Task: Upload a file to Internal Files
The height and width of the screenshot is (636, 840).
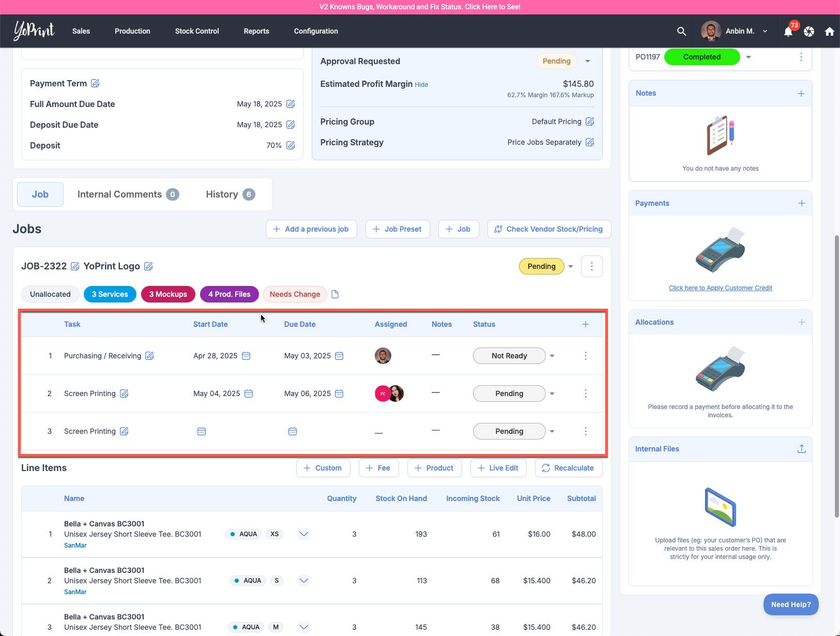Action: click(x=801, y=449)
